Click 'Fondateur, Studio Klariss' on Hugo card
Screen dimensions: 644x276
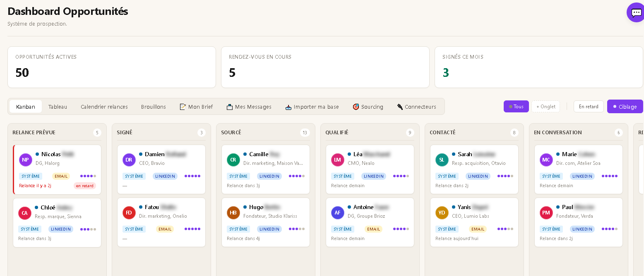coord(270,216)
